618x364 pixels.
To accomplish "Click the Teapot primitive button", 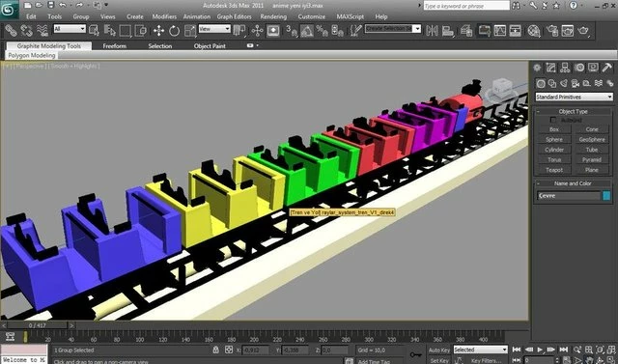I will click(554, 170).
